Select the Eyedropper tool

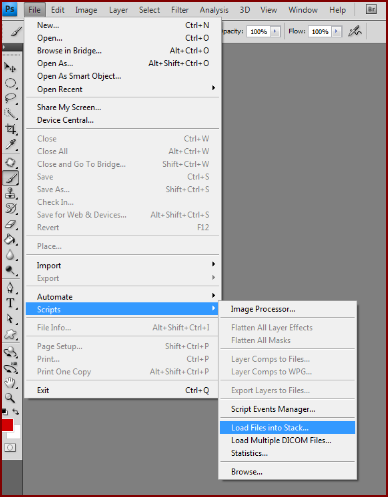[x=10, y=145]
